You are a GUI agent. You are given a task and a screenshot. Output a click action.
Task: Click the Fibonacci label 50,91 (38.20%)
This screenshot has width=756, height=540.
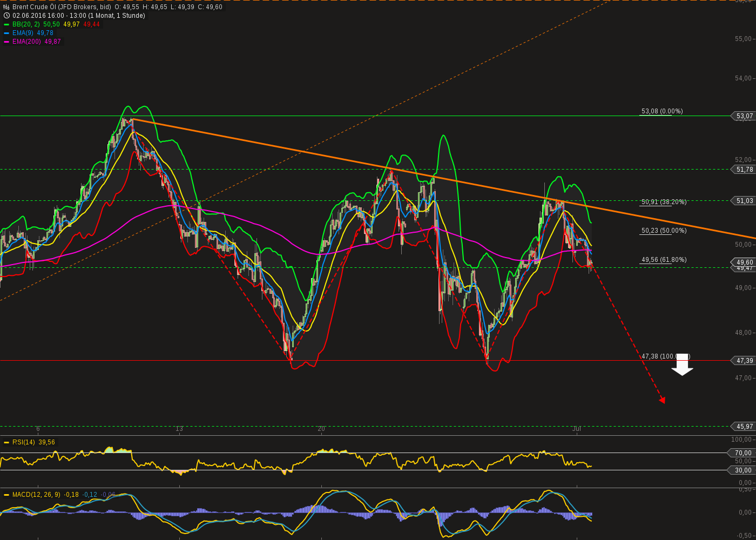click(664, 202)
